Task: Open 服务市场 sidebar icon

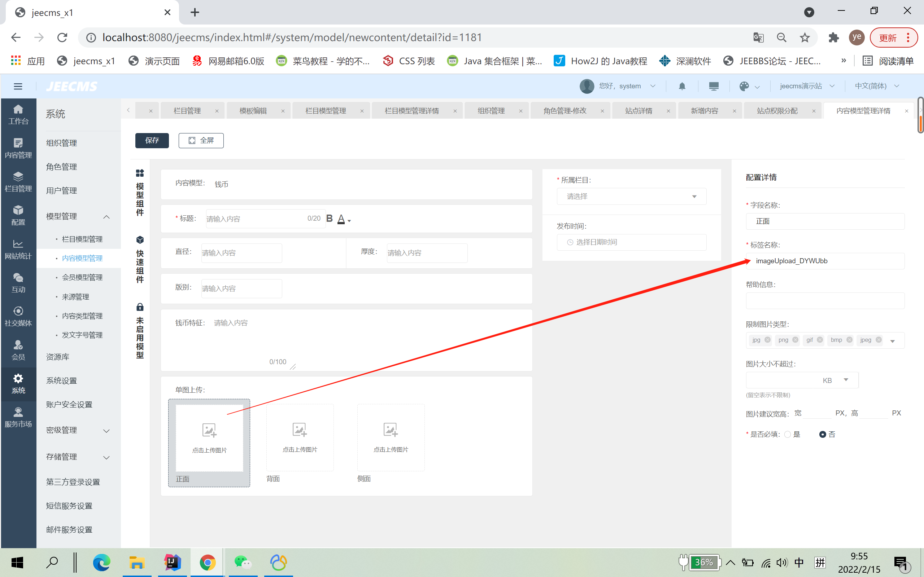Action: (18, 417)
